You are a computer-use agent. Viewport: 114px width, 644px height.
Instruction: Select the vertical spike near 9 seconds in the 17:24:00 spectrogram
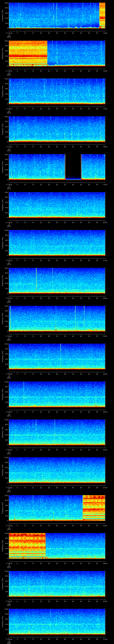pyautogui.click(x=24, y=392)
